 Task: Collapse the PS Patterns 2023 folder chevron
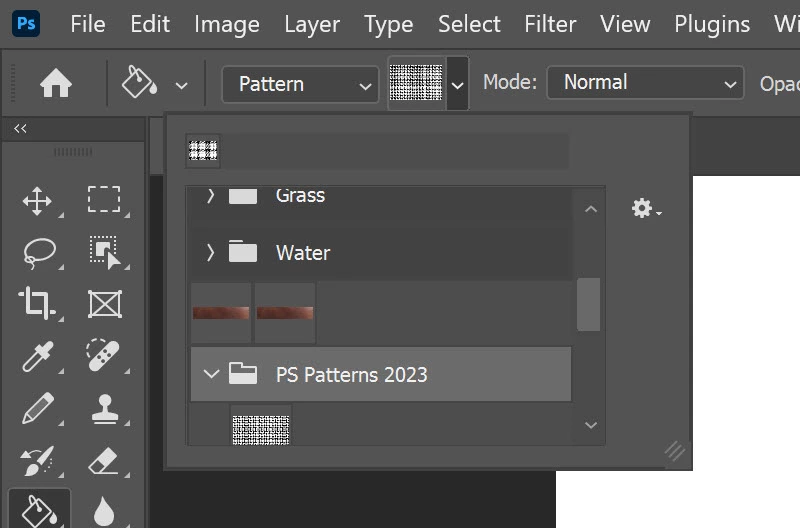211,375
